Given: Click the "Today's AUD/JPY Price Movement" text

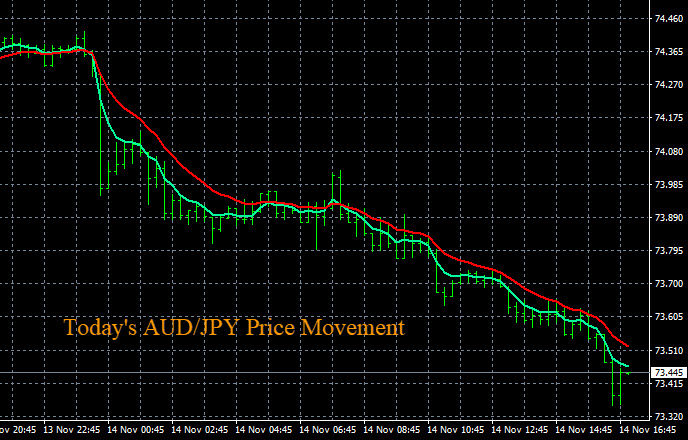Looking at the screenshot, I should click(234, 328).
